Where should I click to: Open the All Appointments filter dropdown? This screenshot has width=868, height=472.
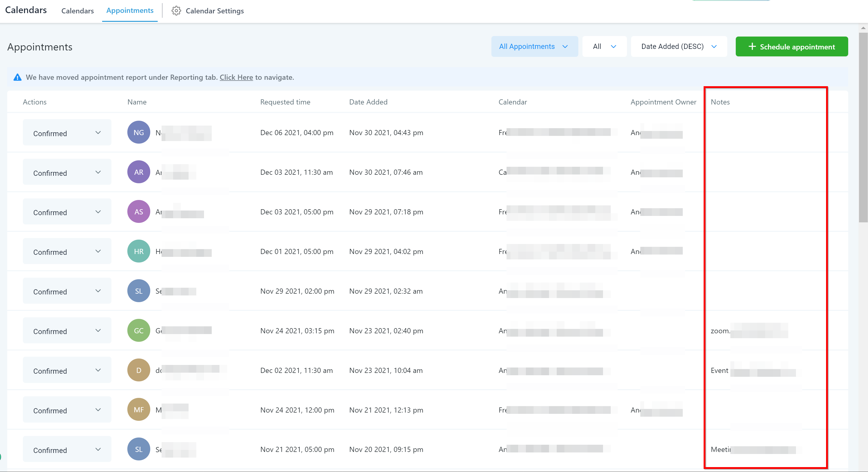534,47
